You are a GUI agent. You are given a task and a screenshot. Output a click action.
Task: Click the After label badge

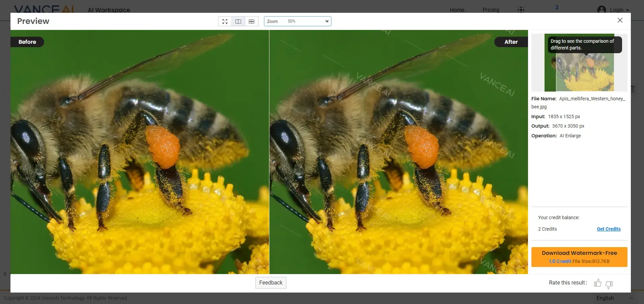coord(511,42)
